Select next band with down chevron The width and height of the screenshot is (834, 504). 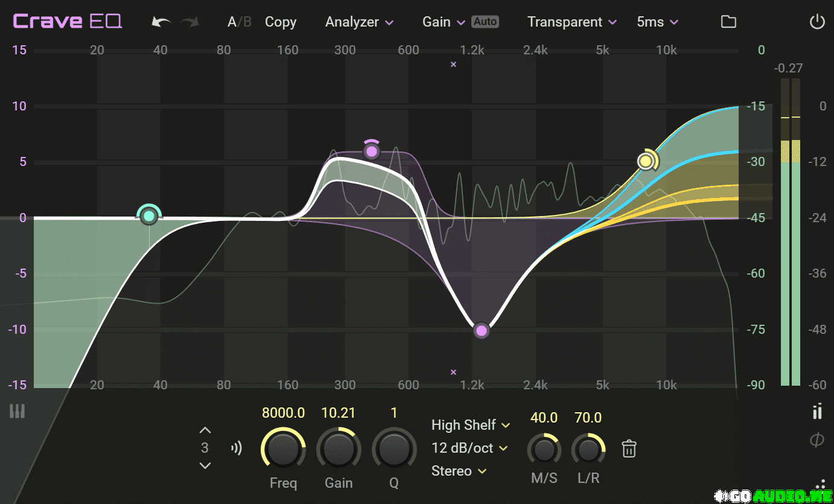pos(205,465)
